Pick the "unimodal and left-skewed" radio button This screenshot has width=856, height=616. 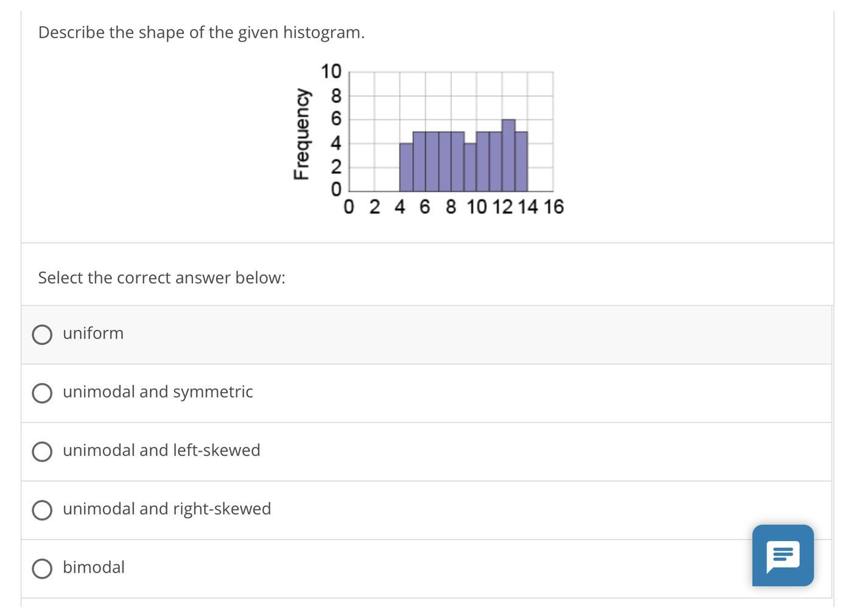42,451
